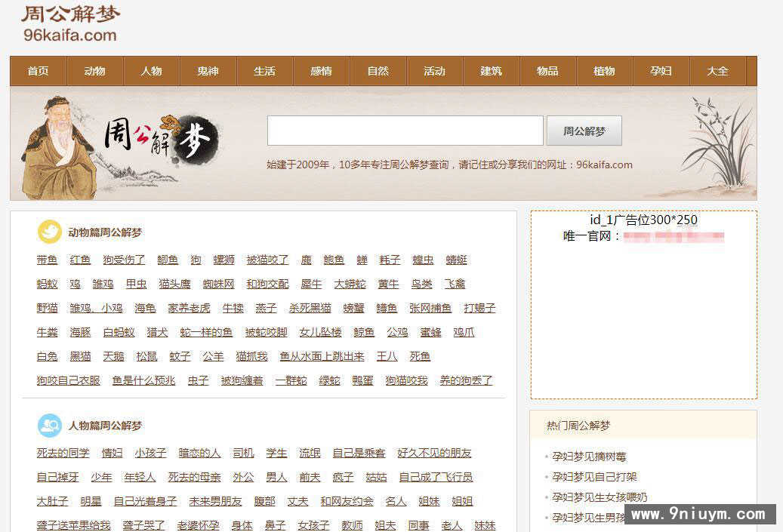Open the 首页 navigation tab
Screen dimensions: 783x532
coord(38,71)
